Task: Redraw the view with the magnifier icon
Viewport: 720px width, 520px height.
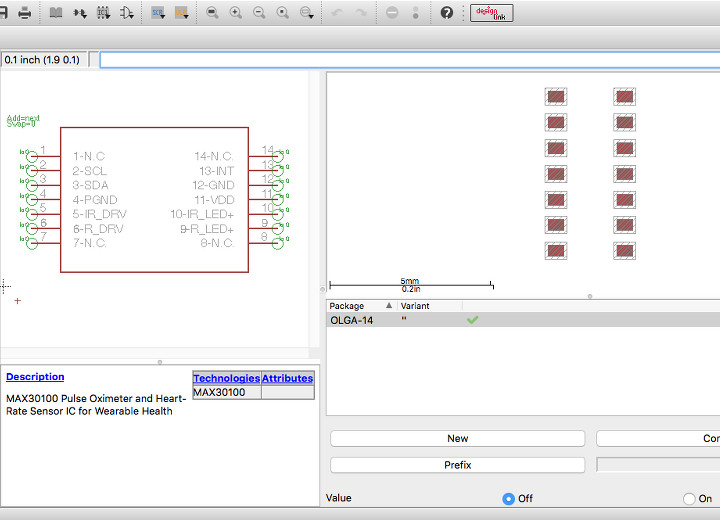Action: (x=282, y=13)
